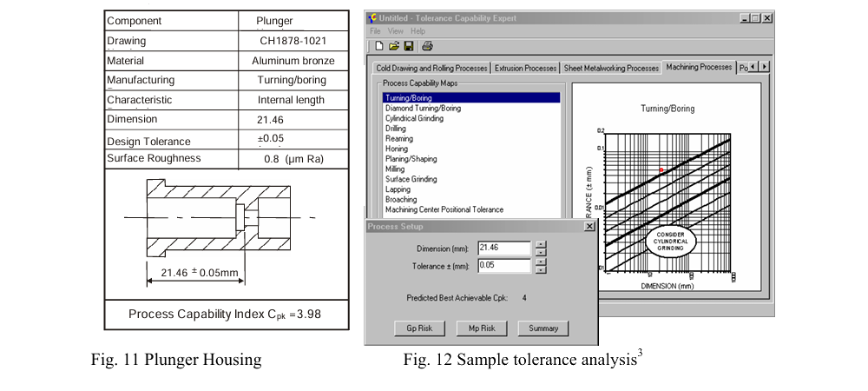Select the Machining Processes tab
Viewport: 868px width, 391px height.
[699, 67]
